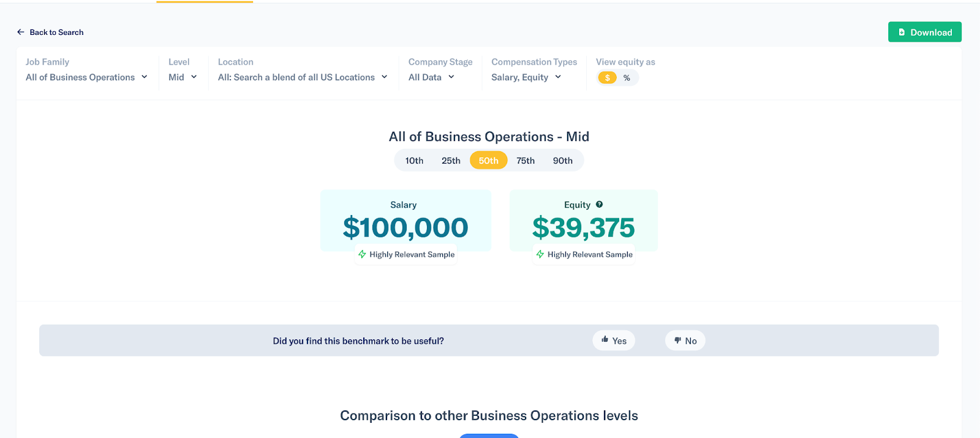Click the back arrow icon
980x438 pixels.
tap(21, 32)
